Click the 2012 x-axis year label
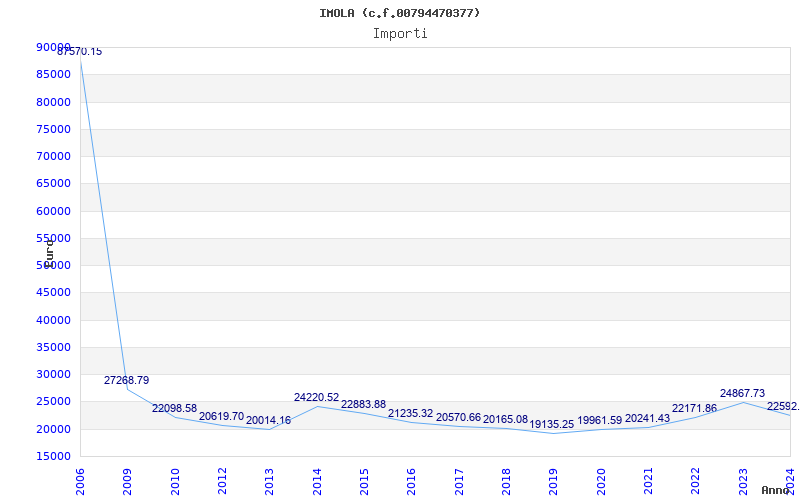Image resolution: width=800 pixels, height=500 pixels. coord(222,482)
